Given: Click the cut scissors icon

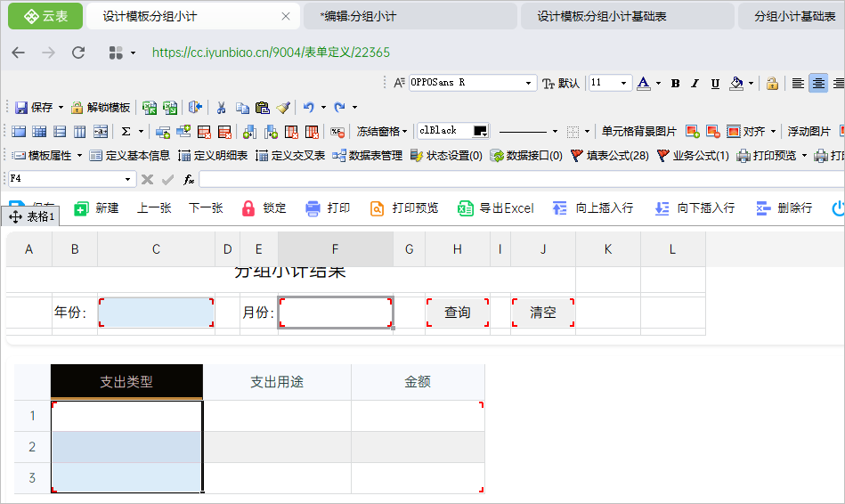Looking at the screenshot, I should (x=221, y=107).
